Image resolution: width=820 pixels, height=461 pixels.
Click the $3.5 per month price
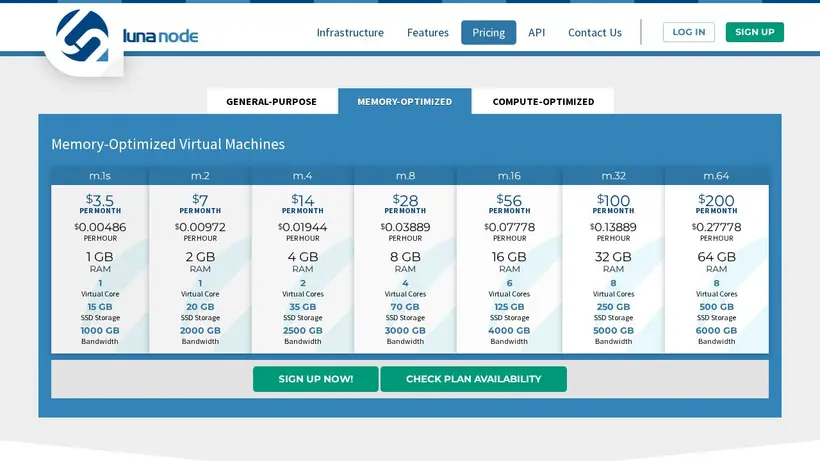click(100, 203)
